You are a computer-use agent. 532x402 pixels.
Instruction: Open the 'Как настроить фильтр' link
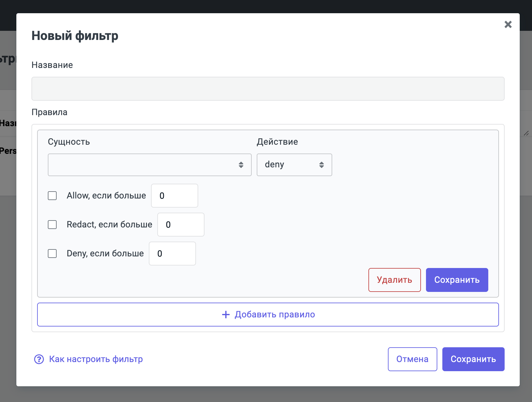(x=96, y=359)
